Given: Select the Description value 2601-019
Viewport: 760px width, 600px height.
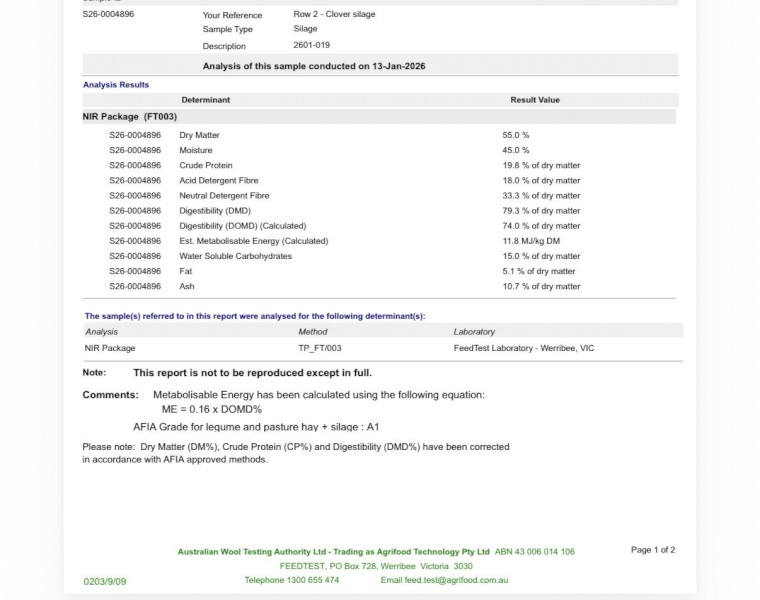Looking at the screenshot, I should click(311, 45).
